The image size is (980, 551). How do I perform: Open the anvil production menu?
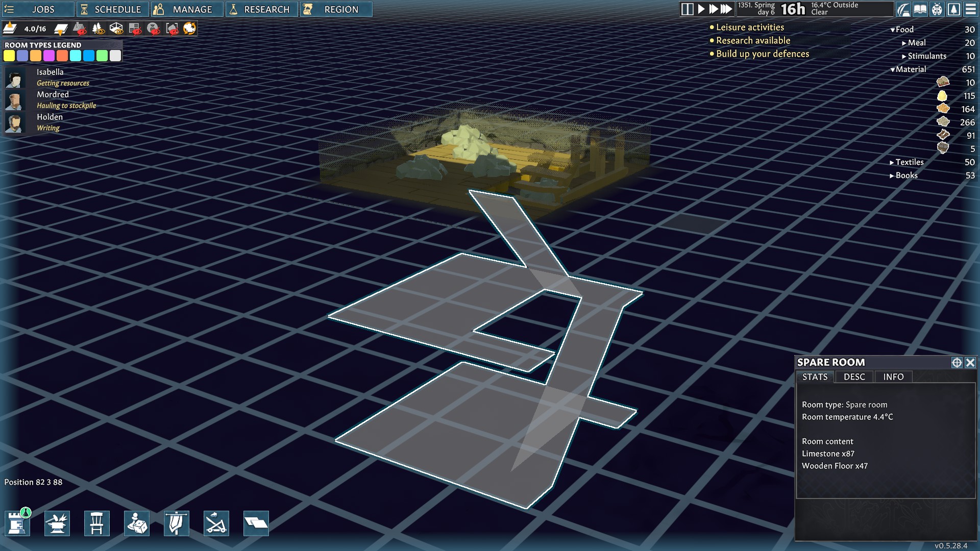tap(57, 523)
